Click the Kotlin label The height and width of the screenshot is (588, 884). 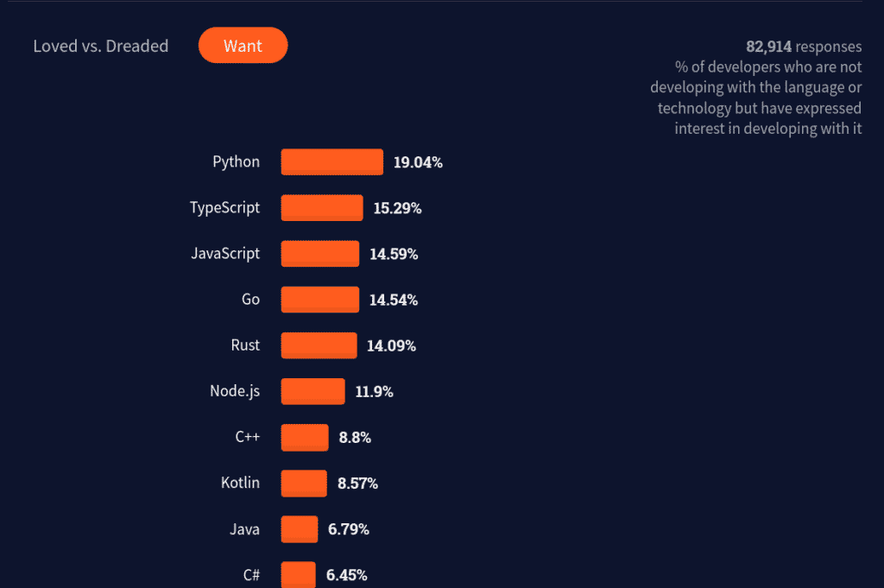240,484
